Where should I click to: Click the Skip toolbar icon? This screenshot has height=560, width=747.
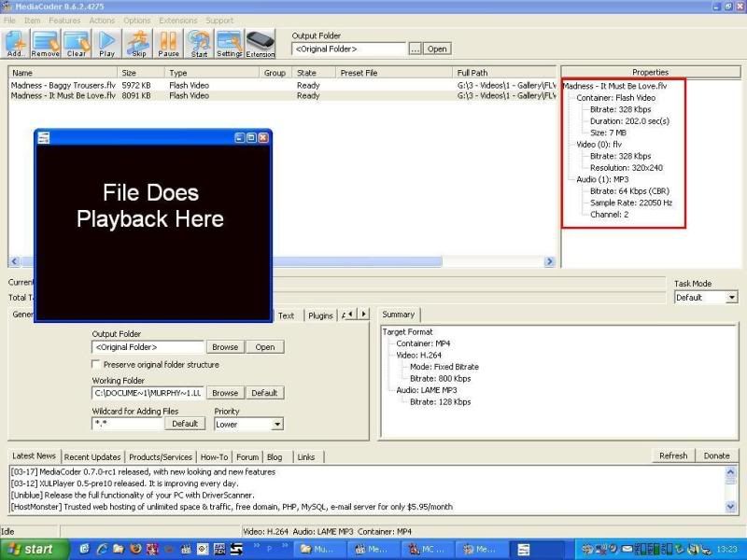tap(138, 43)
